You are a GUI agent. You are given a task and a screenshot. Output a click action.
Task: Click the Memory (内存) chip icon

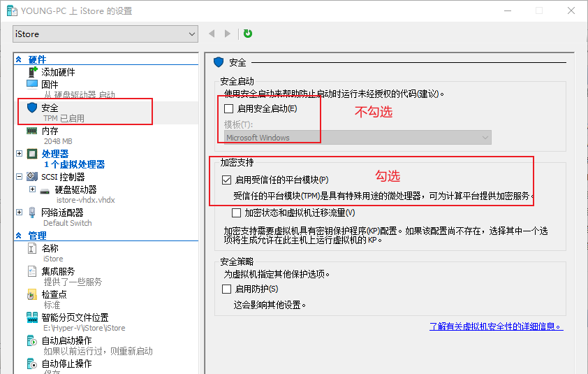(32, 131)
